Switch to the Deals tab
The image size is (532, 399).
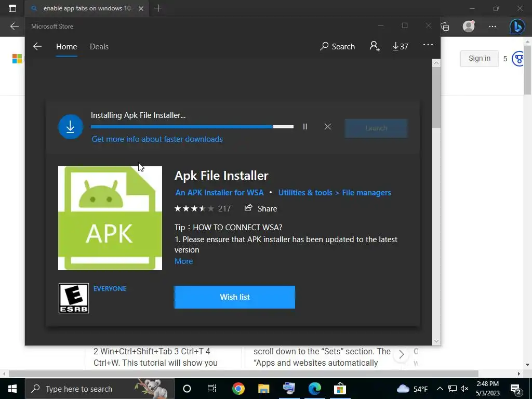99,46
